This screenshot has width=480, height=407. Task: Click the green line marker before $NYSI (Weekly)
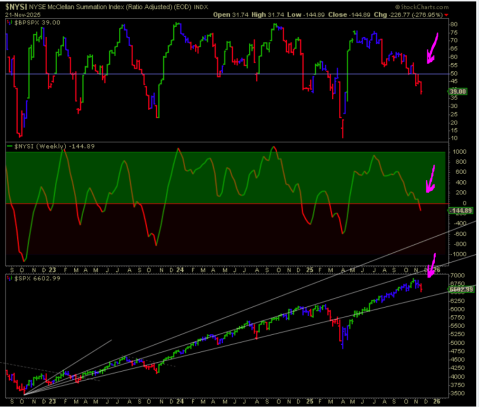coord(10,146)
